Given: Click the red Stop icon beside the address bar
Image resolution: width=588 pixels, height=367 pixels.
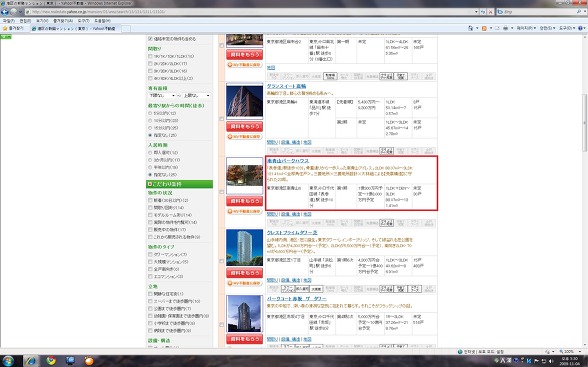Looking at the screenshot, I should 490,12.
